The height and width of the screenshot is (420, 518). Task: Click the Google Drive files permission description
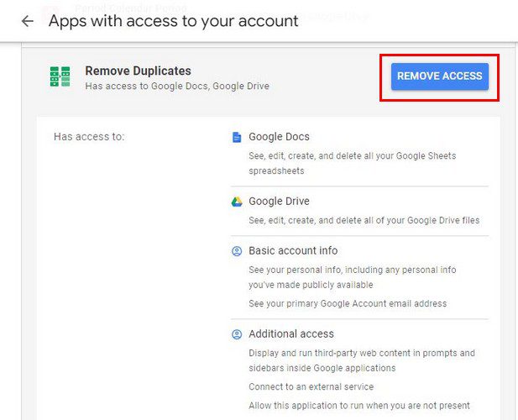click(364, 220)
